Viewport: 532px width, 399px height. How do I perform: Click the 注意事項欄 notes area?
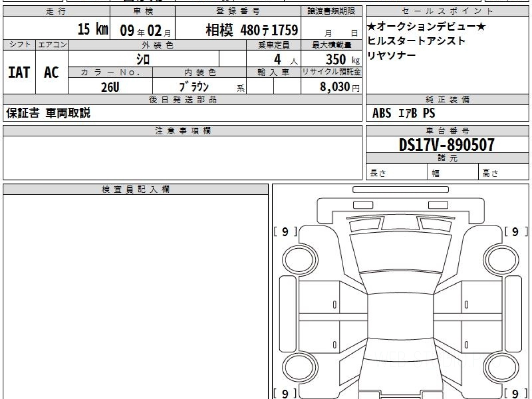click(x=182, y=157)
